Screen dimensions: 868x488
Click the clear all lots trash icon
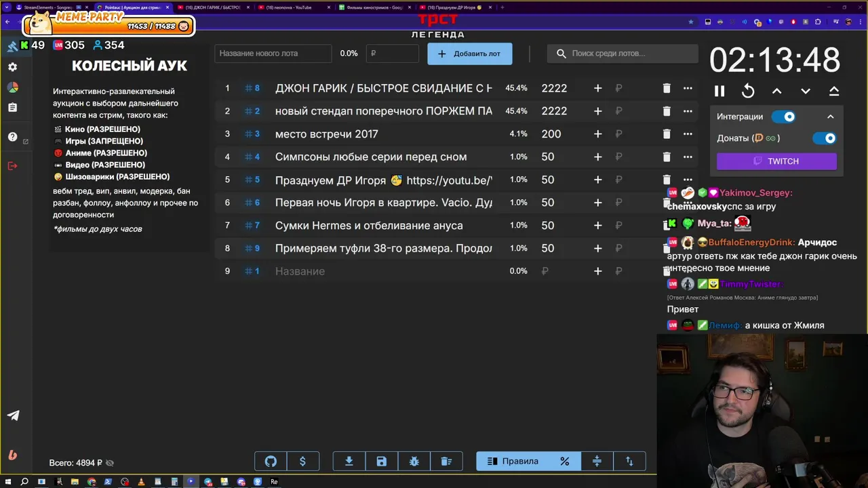pyautogui.click(x=446, y=462)
